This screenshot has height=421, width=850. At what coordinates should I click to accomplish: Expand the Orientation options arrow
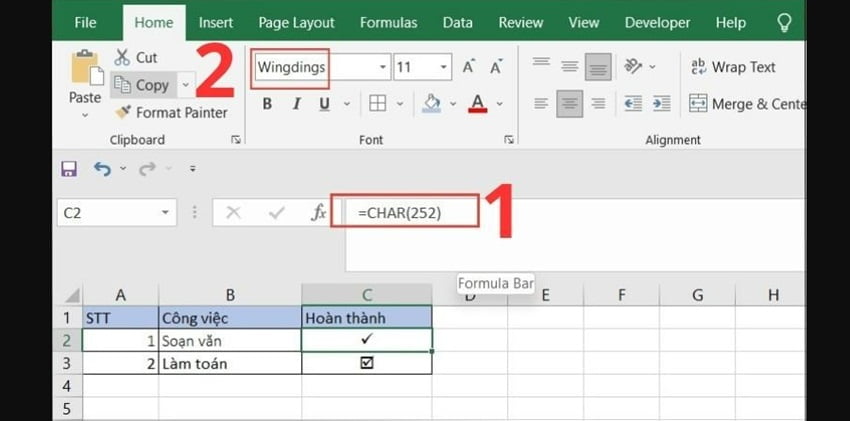[x=653, y=67]
